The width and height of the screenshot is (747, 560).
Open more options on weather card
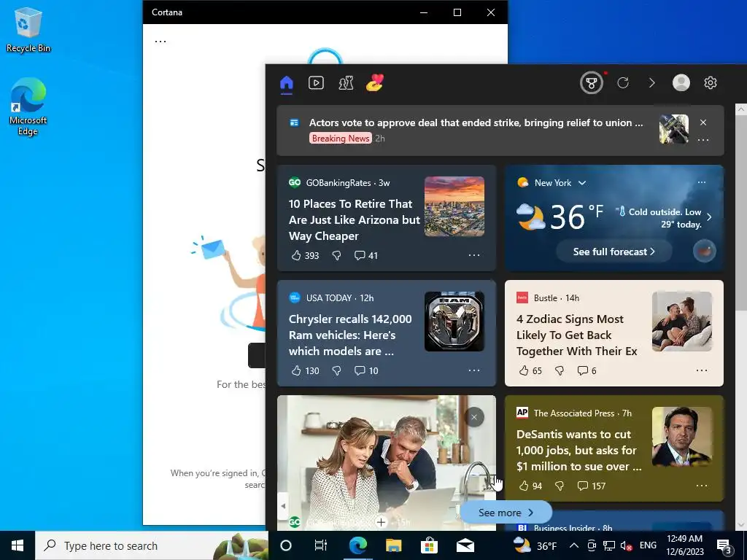click(x=701, y=182)
